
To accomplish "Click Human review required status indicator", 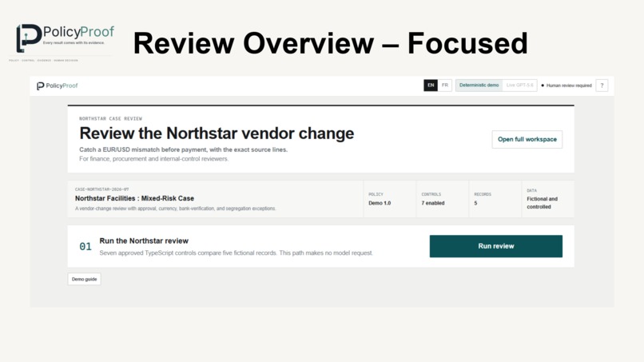I will (x=566, y=86).
